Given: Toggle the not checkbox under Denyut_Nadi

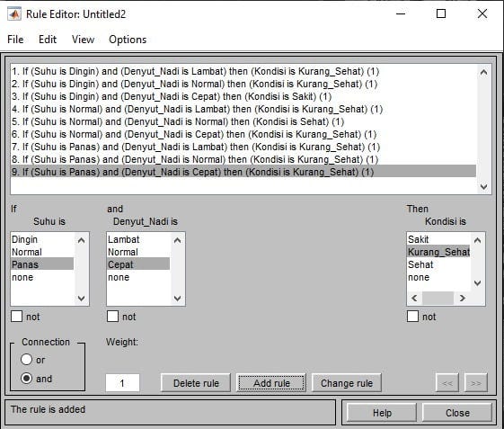Looking at the screenshot, I should [112, 317].
